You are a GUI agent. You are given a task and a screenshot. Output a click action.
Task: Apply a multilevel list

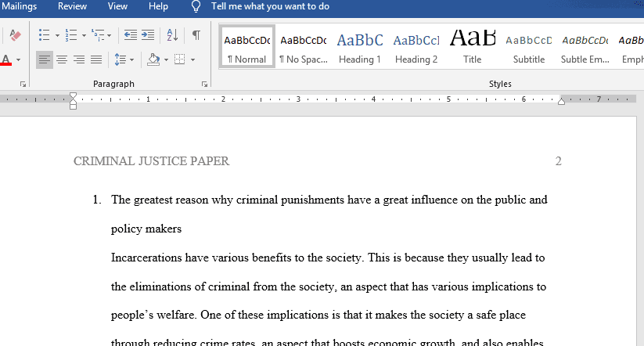pyautogui.click(x=98, y=35)
